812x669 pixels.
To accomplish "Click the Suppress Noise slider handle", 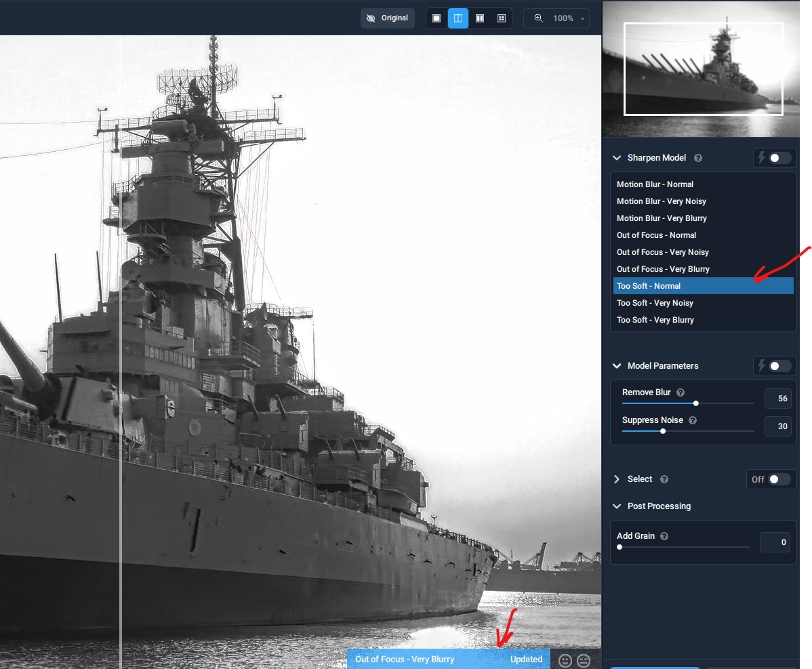I will tap(663, 430).
